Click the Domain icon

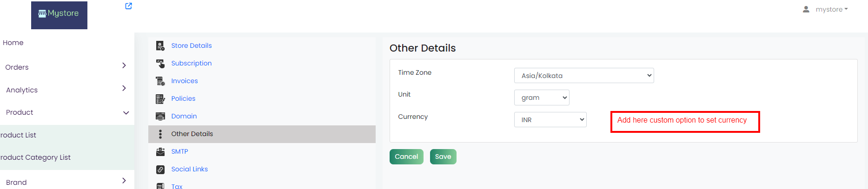[160, 116]
